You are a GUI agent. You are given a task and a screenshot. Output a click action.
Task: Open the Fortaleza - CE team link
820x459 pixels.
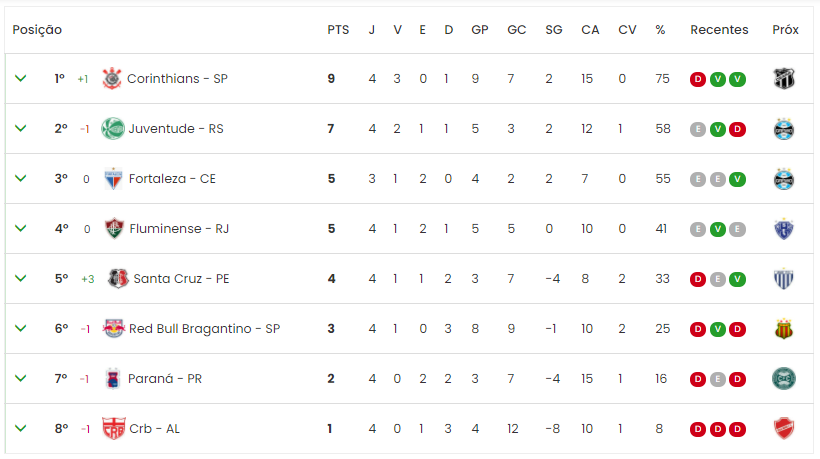click(172, 179)
